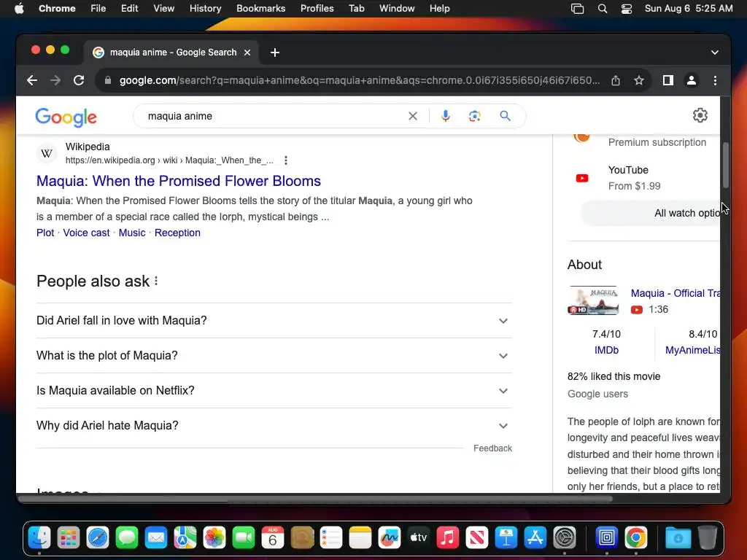Open the Bookmarks menu

(x=260, y=9)
